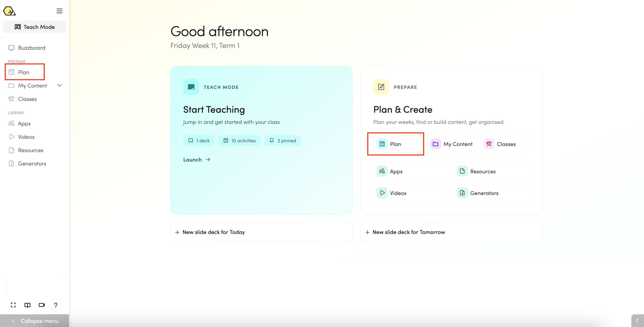Collapse the sidebar menu
This screenshot has width=644, height=327.
pyautogui.click(x=35, y=321)
